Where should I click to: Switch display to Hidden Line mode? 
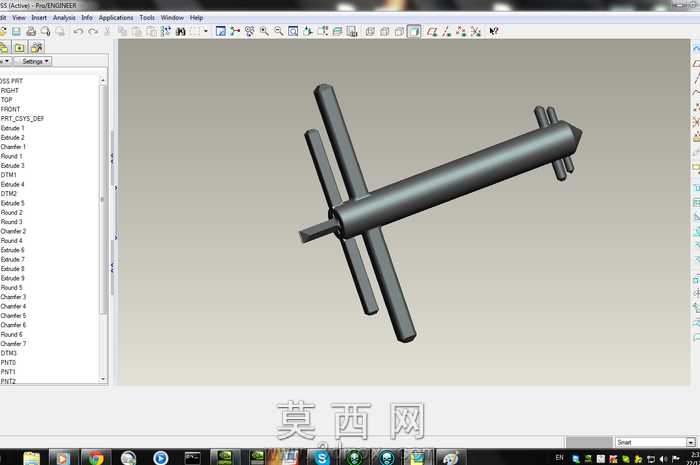[384, 31]
